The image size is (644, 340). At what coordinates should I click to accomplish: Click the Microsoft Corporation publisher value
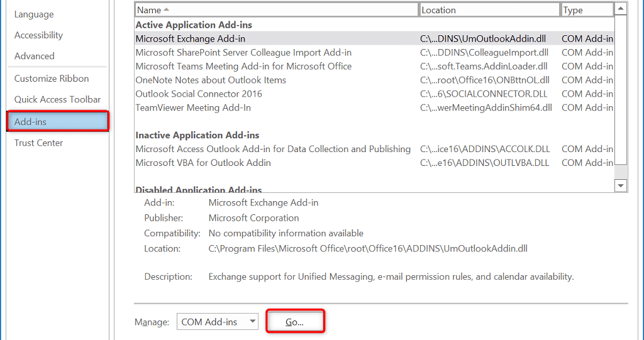click(x=254, y=218)
